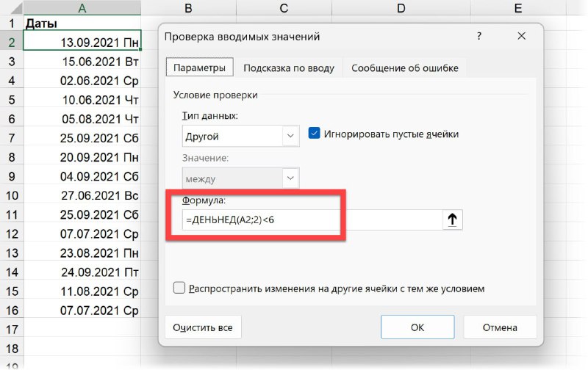Select column E header

tap(518, 7)
